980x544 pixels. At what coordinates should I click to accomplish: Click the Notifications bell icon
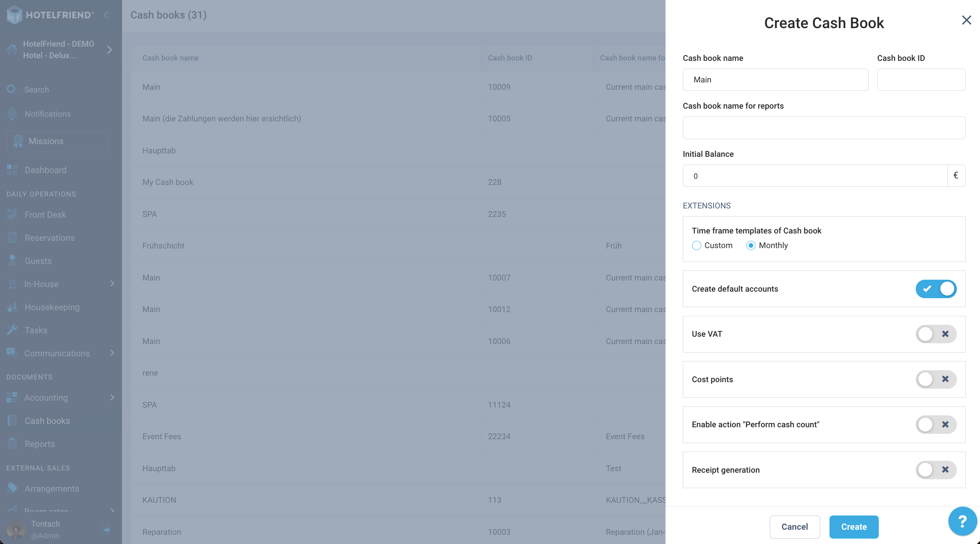[x=12, y=114]
